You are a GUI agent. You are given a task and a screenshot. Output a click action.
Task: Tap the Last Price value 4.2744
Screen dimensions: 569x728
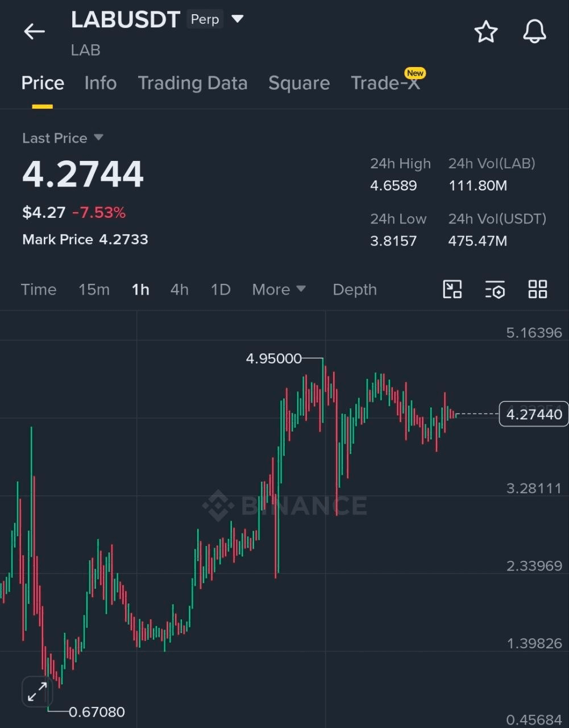pyautogui.click(x=83, y=174)
